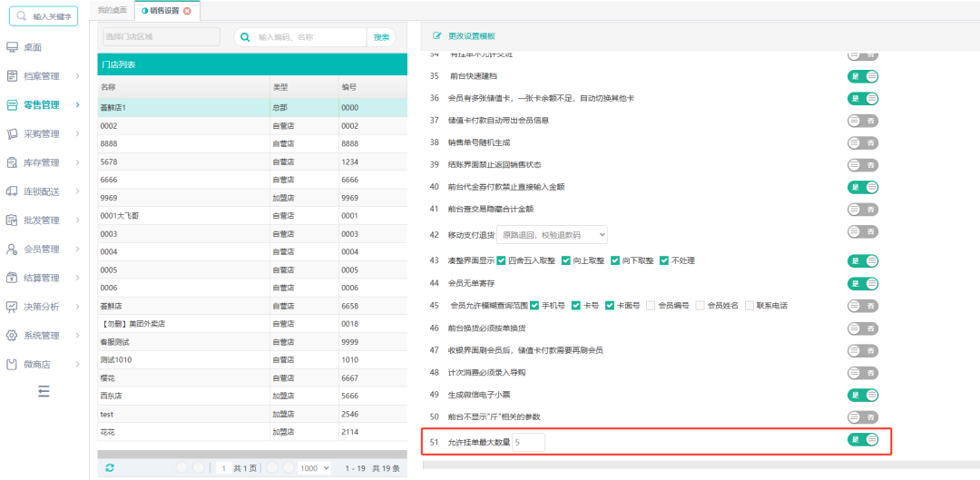Click the 允许挂单最大数量 number field
This screenshot has width=980, height=480.
click(x=528, y=443)
